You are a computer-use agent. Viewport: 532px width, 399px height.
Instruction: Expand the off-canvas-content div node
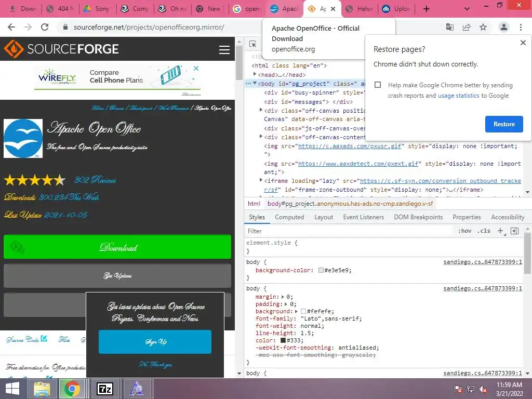point(261,136)
